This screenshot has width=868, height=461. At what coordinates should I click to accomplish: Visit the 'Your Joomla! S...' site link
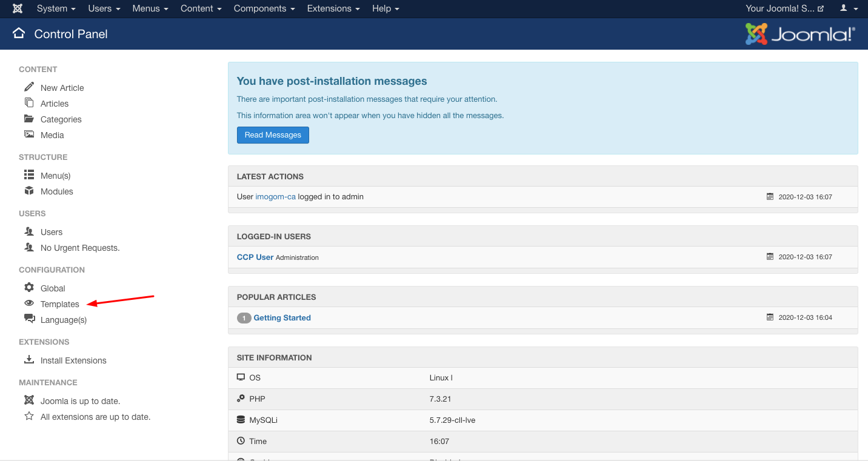(x=784, y=8)
